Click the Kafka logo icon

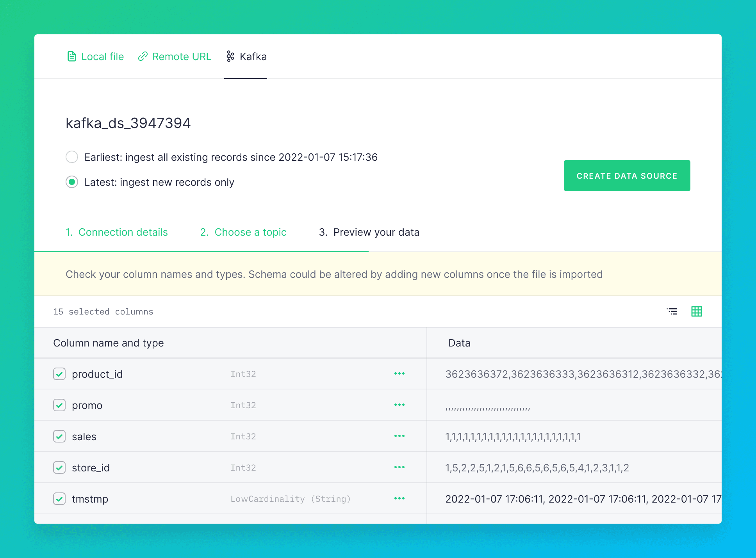click(230, 57)
